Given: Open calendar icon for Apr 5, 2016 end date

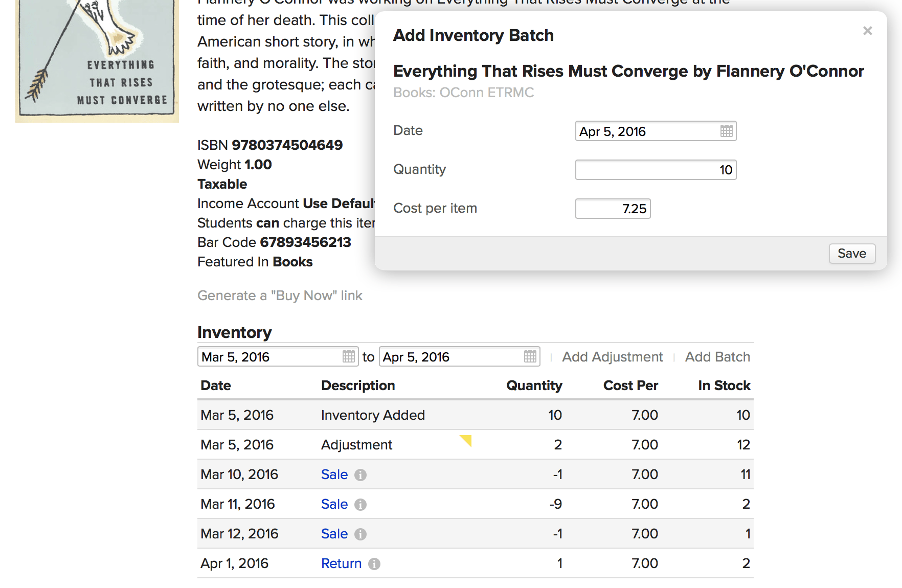Looking at the screenshot, I should click(530, 356).
